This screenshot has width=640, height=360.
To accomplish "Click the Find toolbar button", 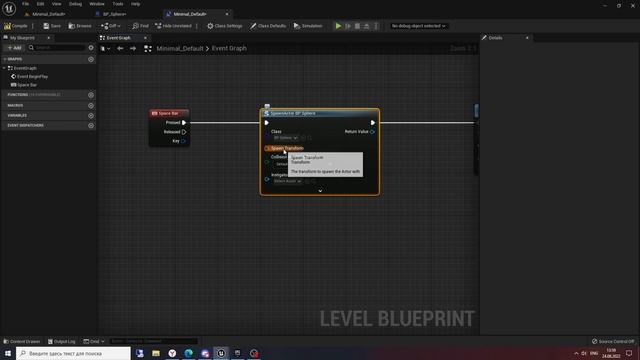I will tap(140, 26).
